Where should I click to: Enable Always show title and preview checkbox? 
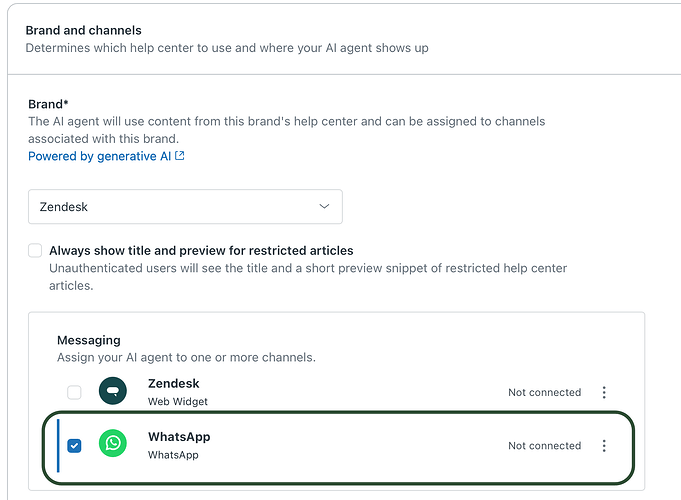[x=35, y=251]
